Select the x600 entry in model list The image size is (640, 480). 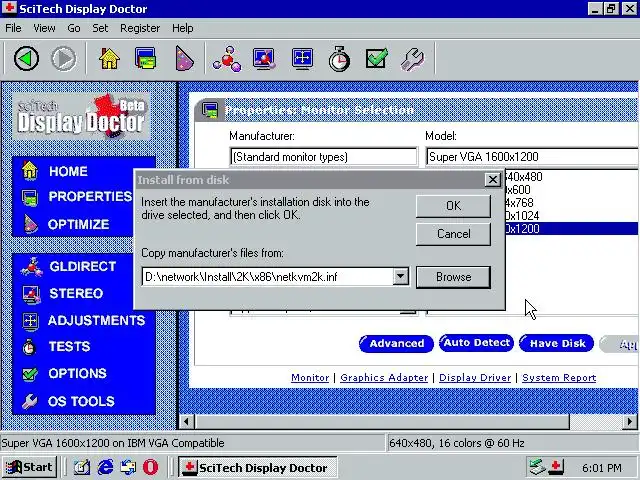(571, 189)
